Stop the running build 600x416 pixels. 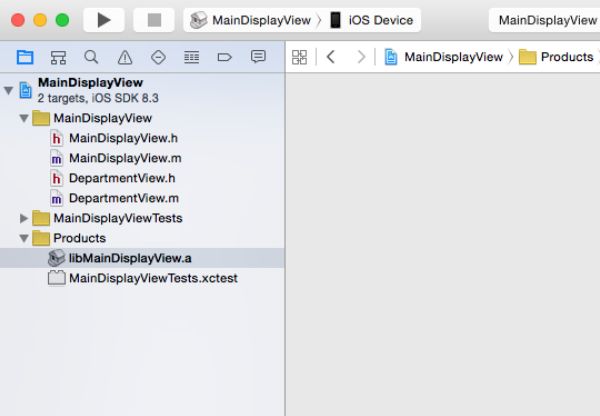(x=154, y=20)
